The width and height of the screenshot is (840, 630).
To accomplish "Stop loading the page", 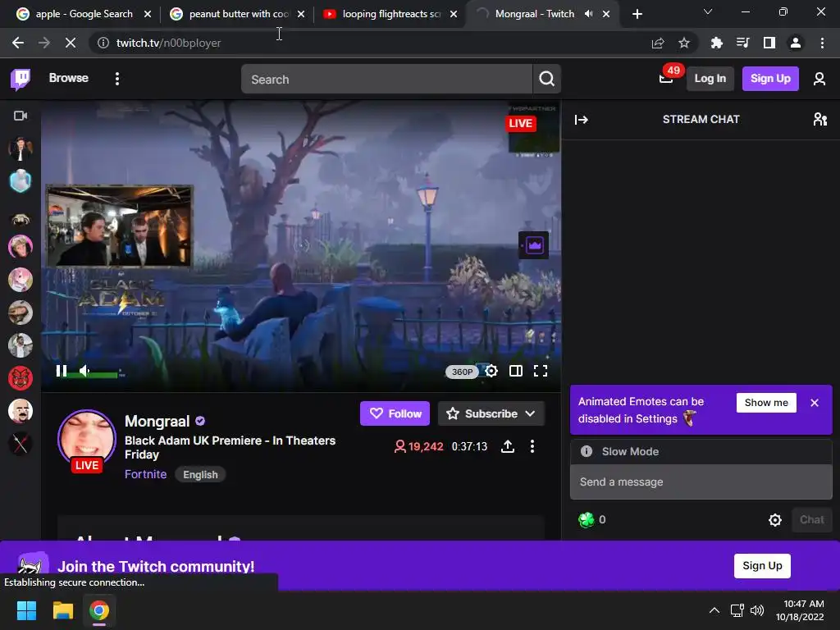I will pos(71,43).
